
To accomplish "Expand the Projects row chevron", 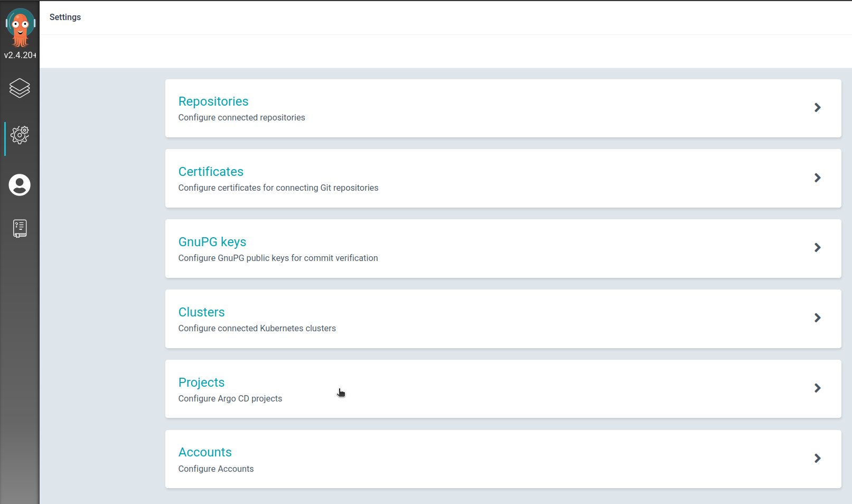I will click(x=817, y=388).
